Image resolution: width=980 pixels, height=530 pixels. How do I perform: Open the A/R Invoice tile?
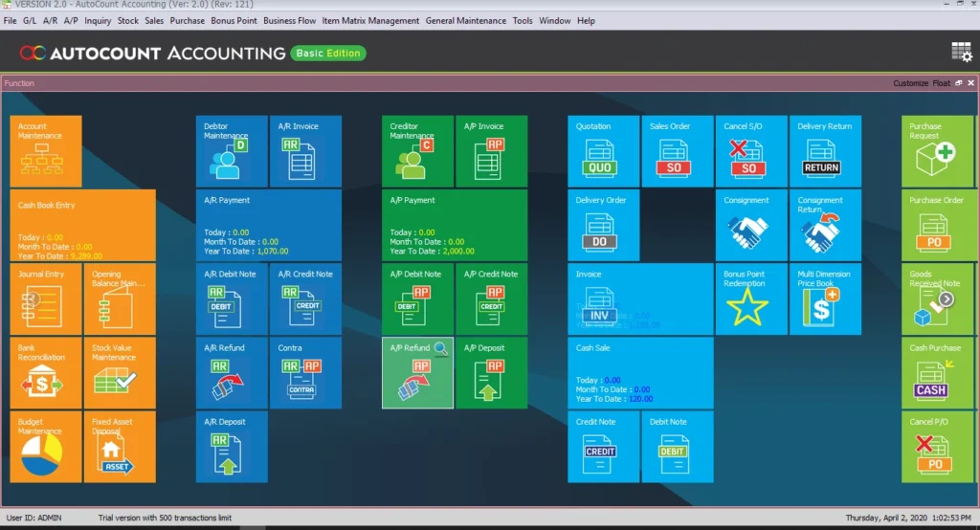305,151
